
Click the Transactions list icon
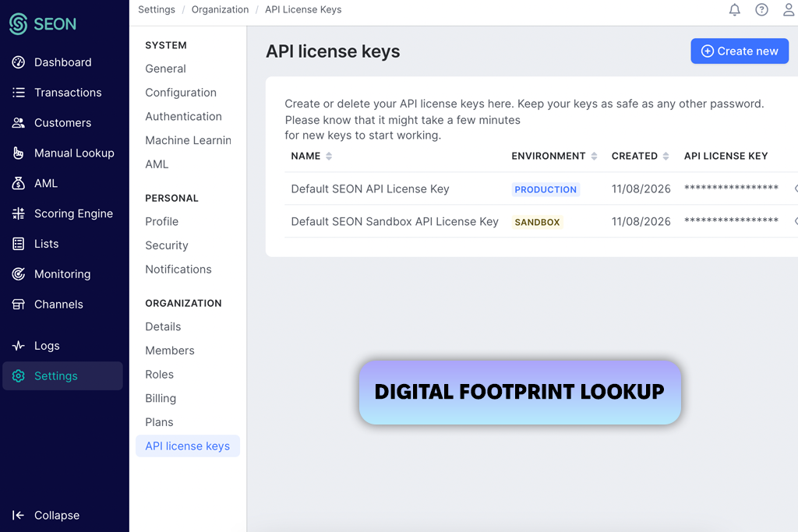click(x=19, y=93)
